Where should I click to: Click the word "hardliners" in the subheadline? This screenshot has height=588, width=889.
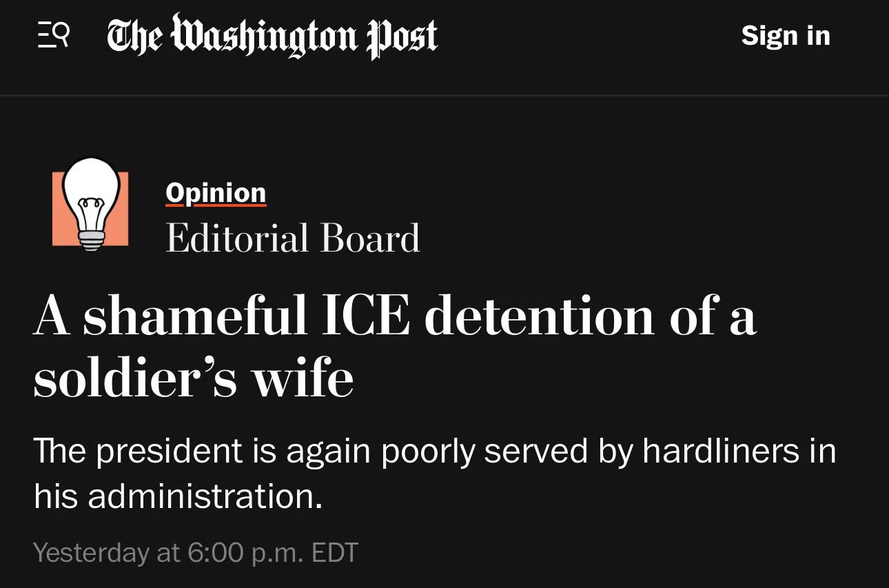tap(720, 452)
